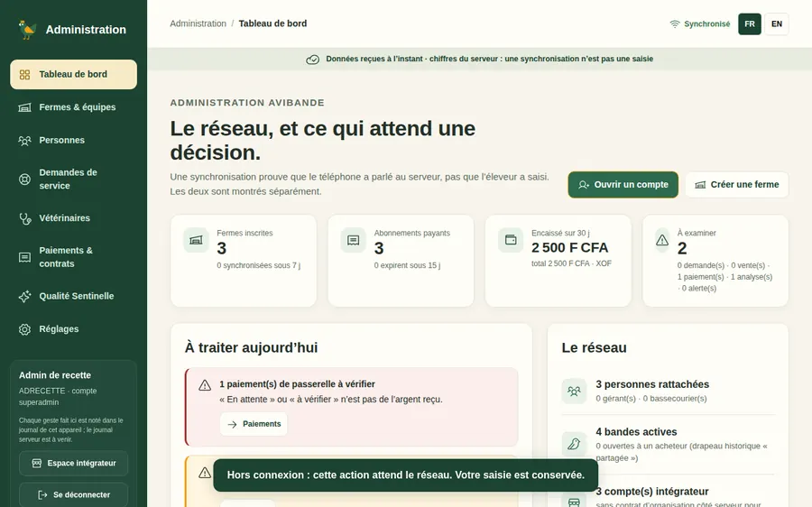Click 4 bandes actives row

(668, 445)
